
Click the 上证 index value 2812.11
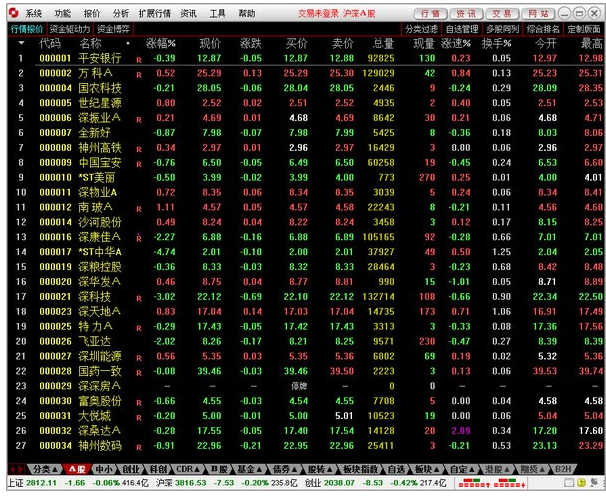(41, 483)
